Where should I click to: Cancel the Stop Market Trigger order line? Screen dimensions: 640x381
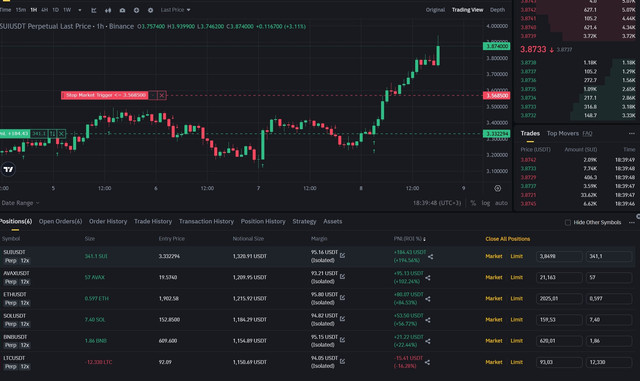click(x=162, y=95)
